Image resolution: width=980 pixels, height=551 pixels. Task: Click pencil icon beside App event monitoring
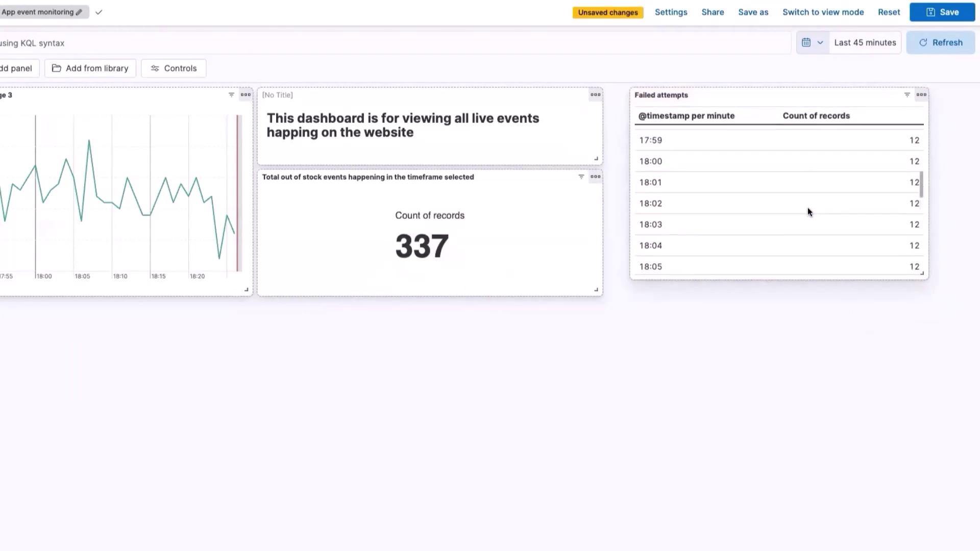79,12
